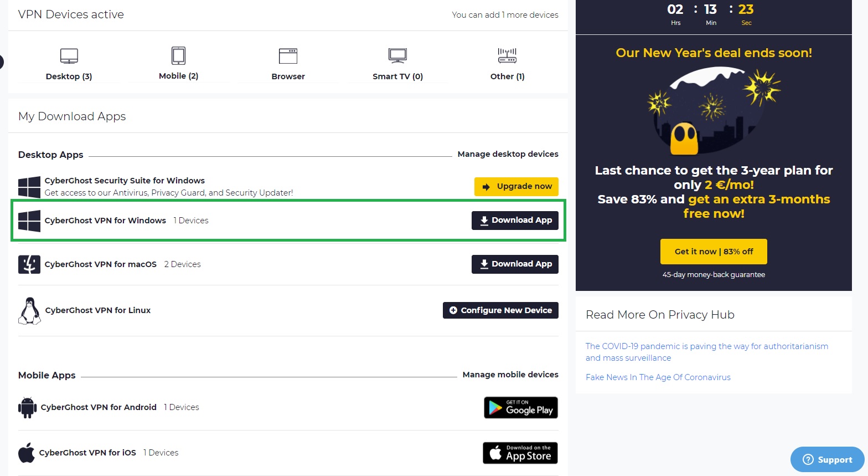Select the Smart TV icon
Screen dimensions: 868x476
pyautogui.click(x=397, y=56)
